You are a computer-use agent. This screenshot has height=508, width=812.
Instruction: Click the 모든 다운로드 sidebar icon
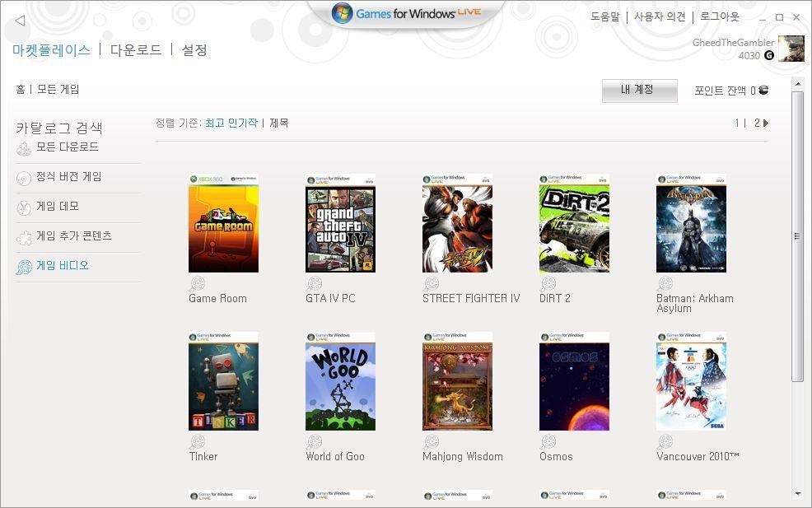click(24, 149)
